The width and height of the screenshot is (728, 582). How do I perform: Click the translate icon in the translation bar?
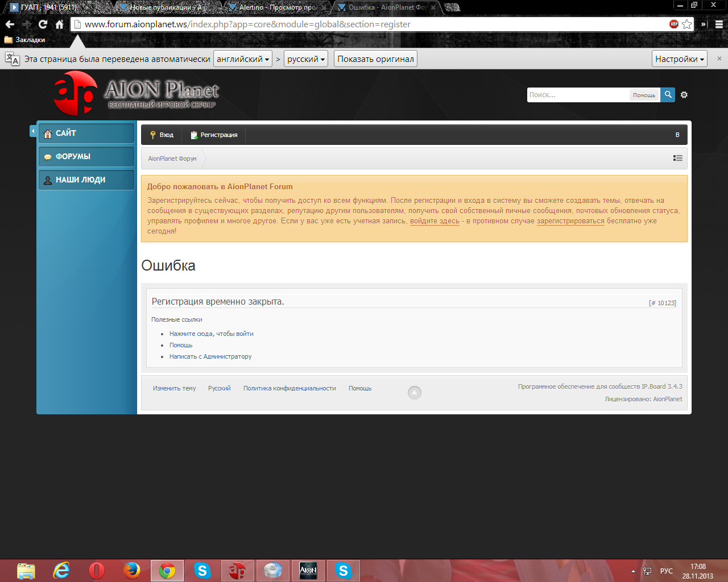[12, 59]
